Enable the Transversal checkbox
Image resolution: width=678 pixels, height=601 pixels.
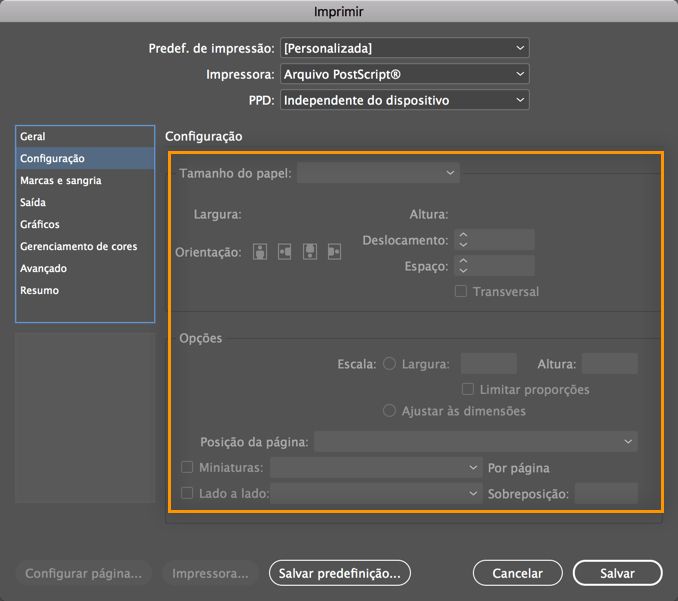[x=461, y=292]
